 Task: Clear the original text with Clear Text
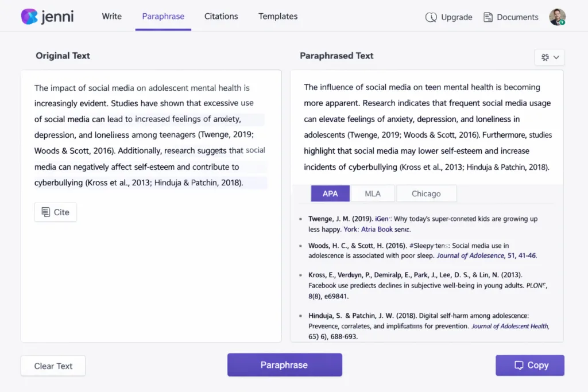click(x=53, y=366)
